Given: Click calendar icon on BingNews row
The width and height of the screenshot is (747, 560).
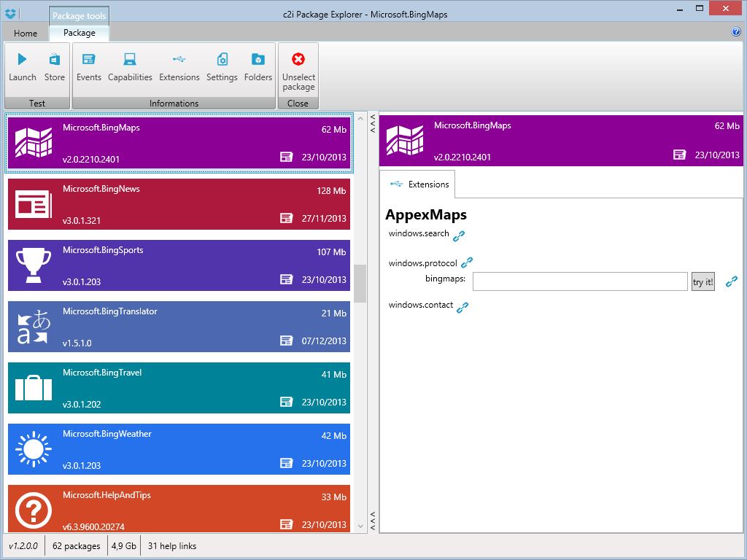Looking at the screenshot, I should tap(286, 218).
